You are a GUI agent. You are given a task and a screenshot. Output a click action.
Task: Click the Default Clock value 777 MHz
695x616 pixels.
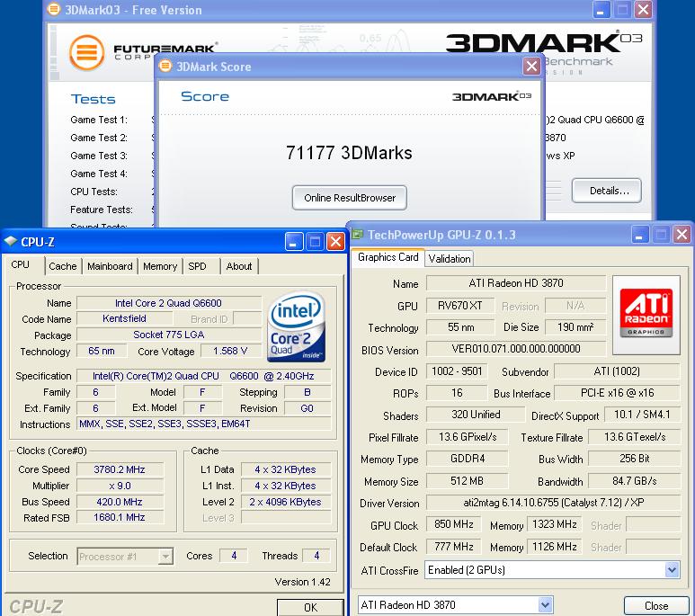[x=454, y=547]
